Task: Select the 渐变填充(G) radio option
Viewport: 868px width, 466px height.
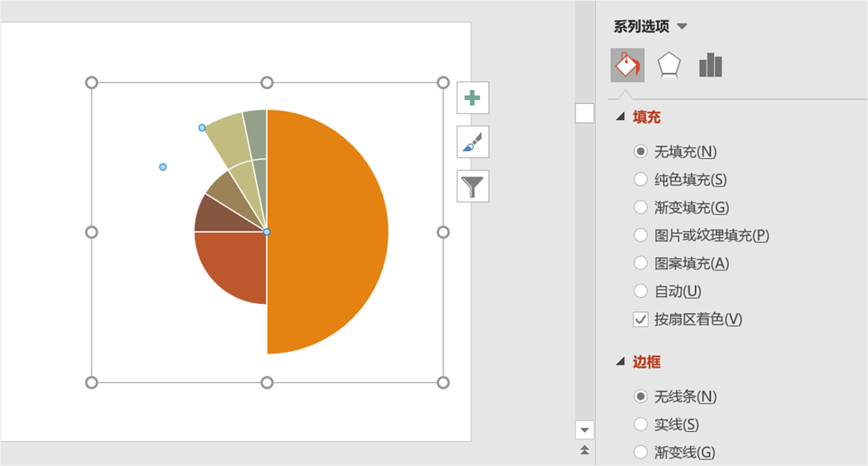Action: [640, 207]
